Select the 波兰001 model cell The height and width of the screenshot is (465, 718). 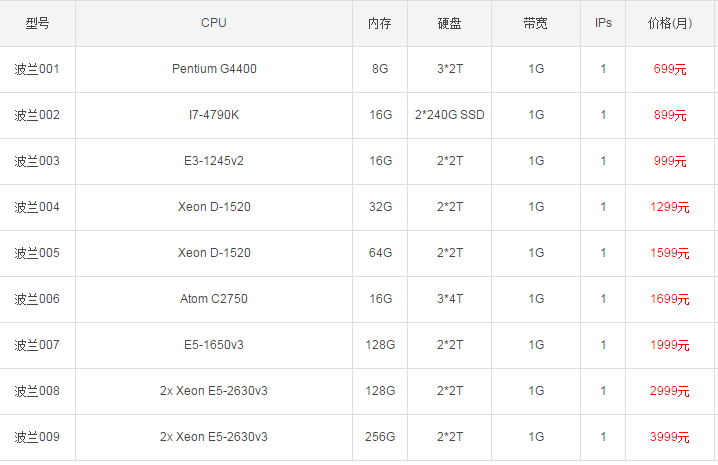(x=37, y=69)
